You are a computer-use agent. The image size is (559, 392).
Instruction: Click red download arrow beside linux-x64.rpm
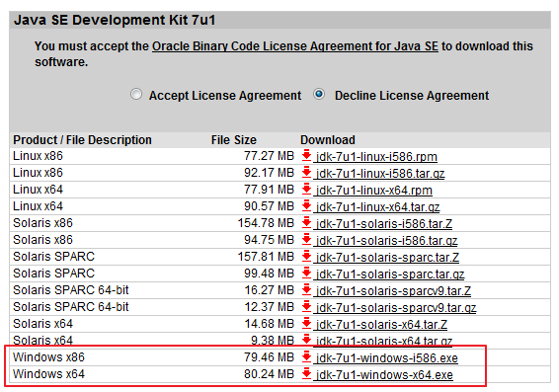306,190
